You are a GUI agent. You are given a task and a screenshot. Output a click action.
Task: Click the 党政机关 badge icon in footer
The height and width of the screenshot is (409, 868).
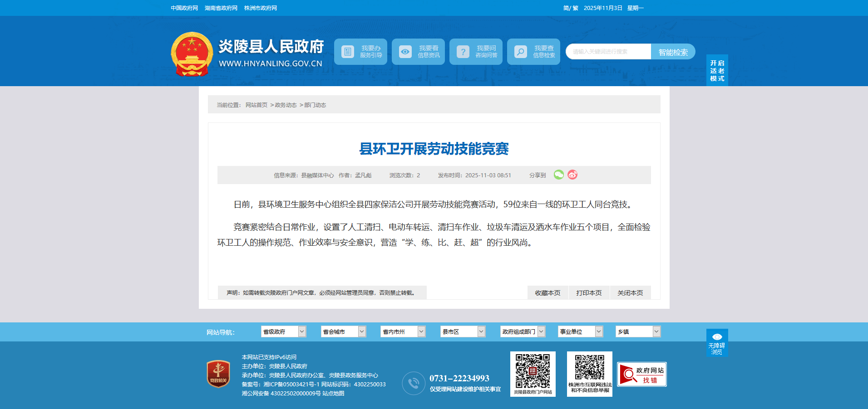218,374
